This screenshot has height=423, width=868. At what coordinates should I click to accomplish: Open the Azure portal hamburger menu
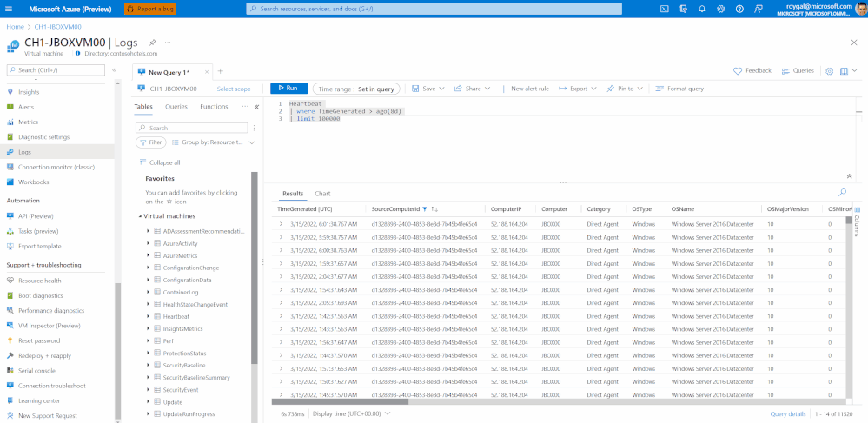9,9
